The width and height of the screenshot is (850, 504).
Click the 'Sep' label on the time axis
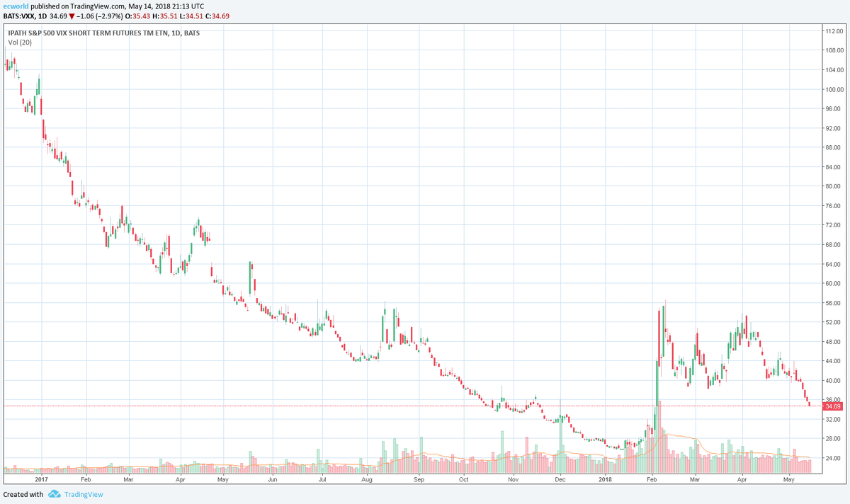pos(418,479)
